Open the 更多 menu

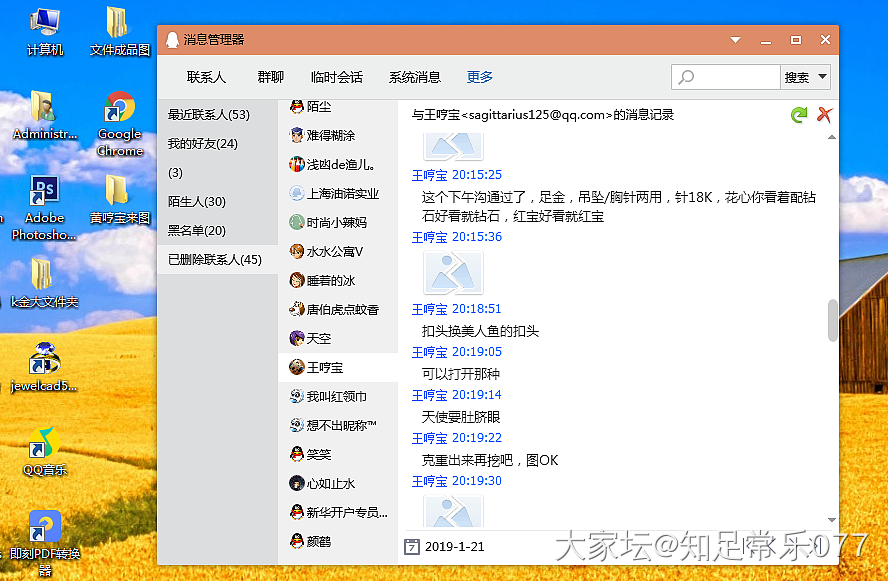click(x=479, y=77)
